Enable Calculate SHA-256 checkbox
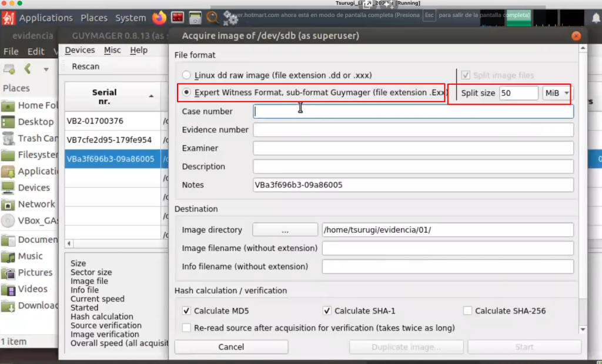This screenshot has height=364, width=602. coord(467,311)
